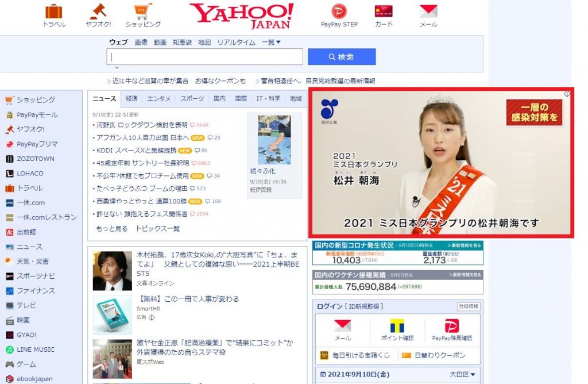588x384 pixels.
Task: Open the 菅首相退任へ 自民党総裁選 promo link
Action: [318, 80]
